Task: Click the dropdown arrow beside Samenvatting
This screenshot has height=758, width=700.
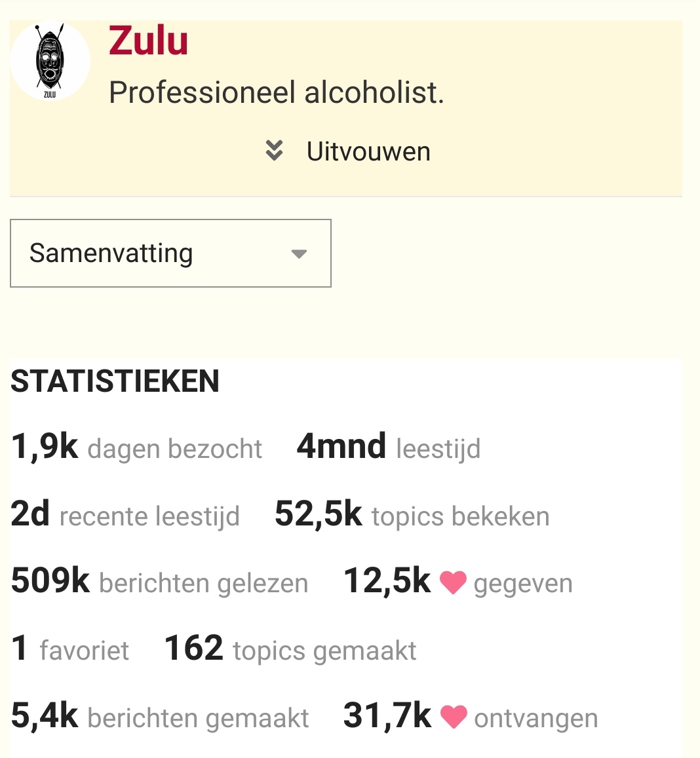Action: [x=299, y=254]
